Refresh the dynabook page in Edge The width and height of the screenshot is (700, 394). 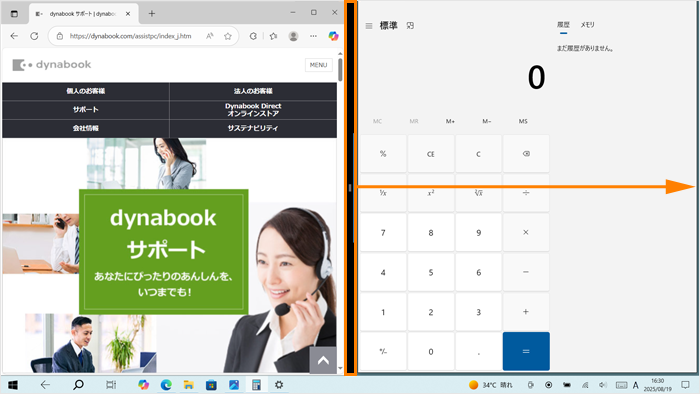(34, 36)
